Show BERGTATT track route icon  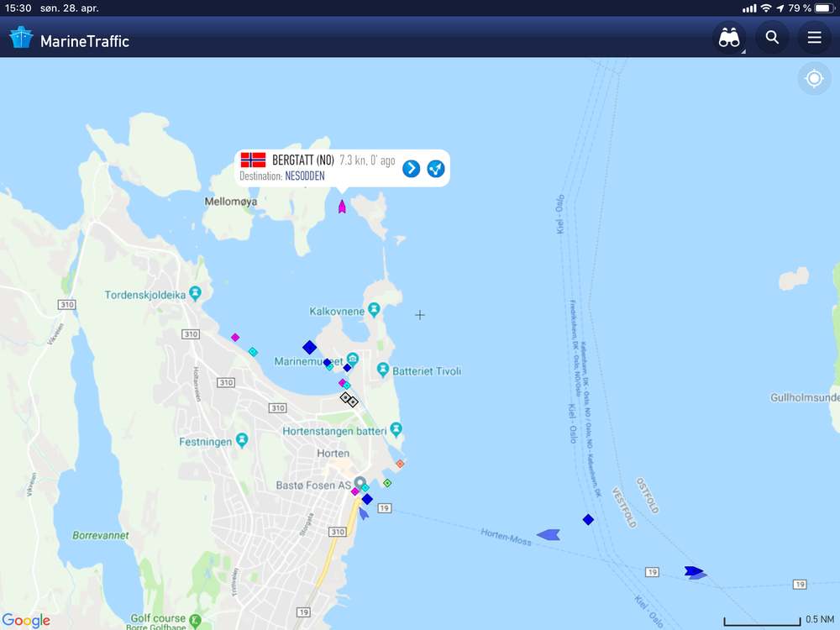click(435, 169)
